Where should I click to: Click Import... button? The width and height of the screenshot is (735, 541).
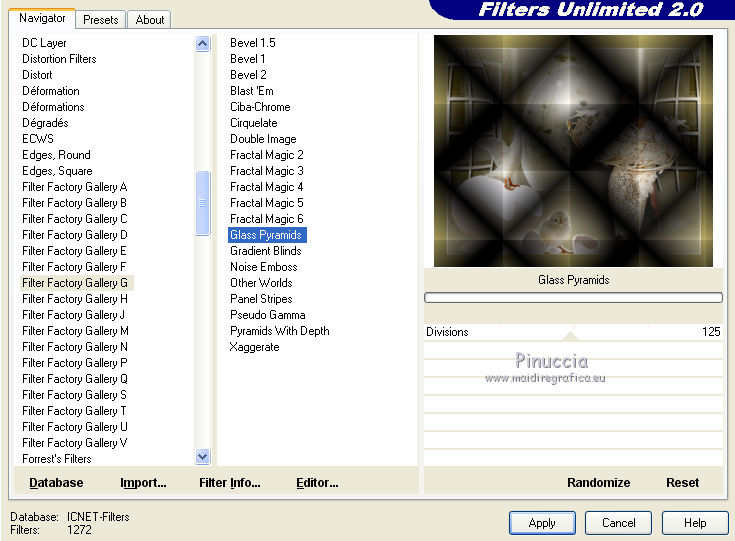[x=143, y=482]
